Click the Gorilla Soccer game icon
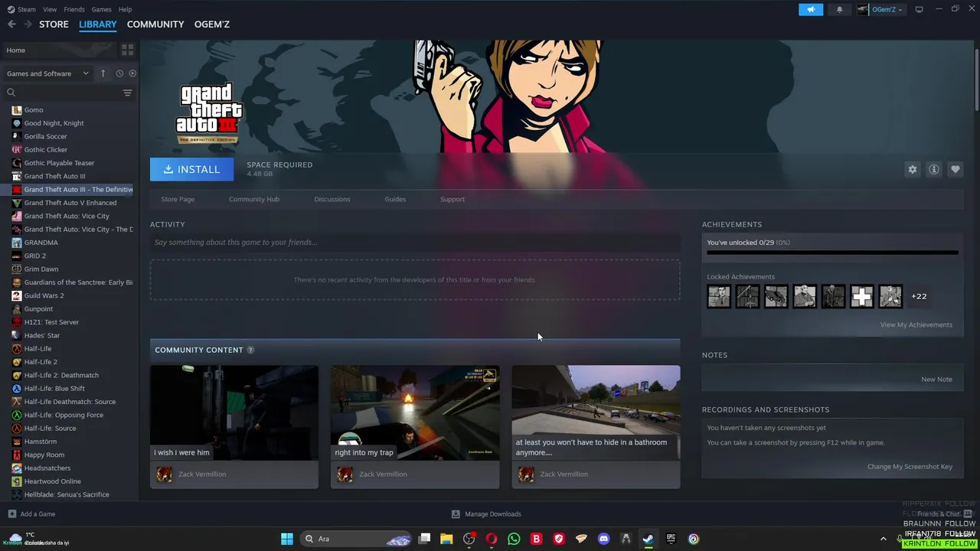 [x=17, y=136]
